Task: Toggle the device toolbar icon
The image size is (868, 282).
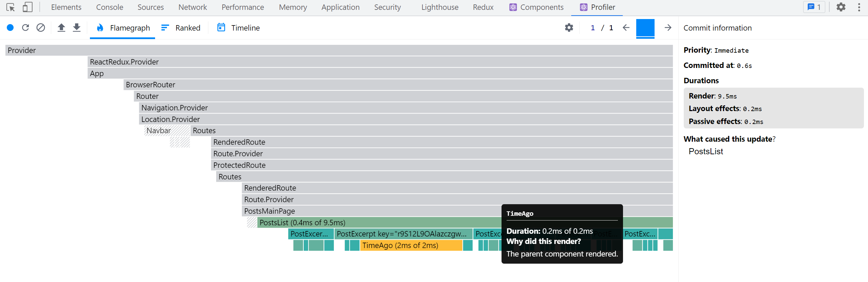Action: (x=27, y=7)
